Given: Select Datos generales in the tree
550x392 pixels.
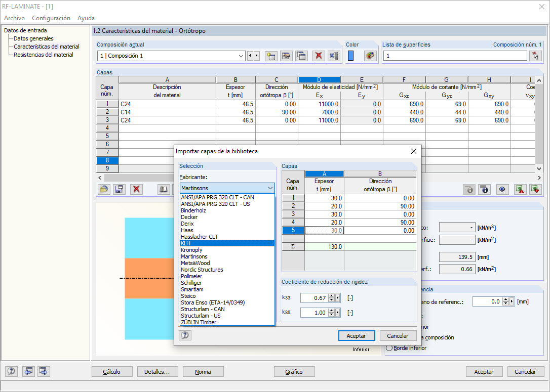Looking at the screenshot, I should 33,38.
